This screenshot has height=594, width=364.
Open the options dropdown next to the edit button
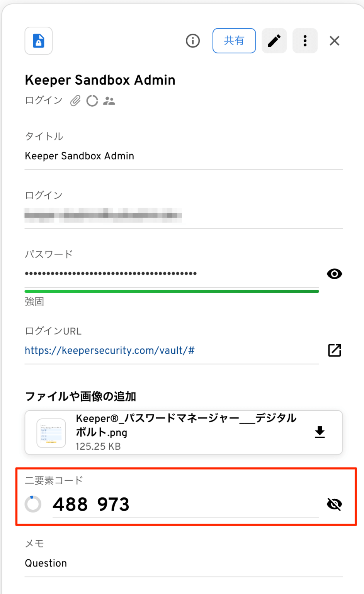click(x=305, y=41)
